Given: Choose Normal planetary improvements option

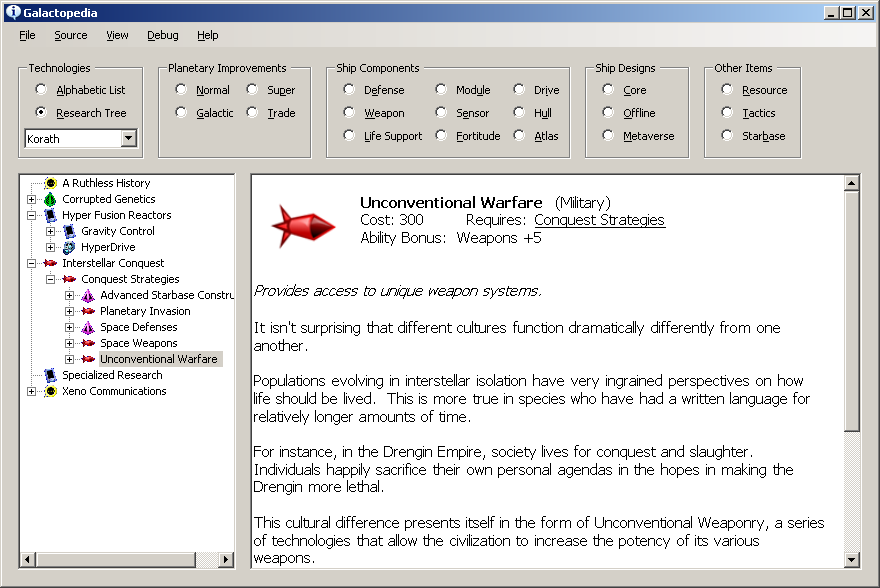Looking at the screenshot, I should point(181,89).
